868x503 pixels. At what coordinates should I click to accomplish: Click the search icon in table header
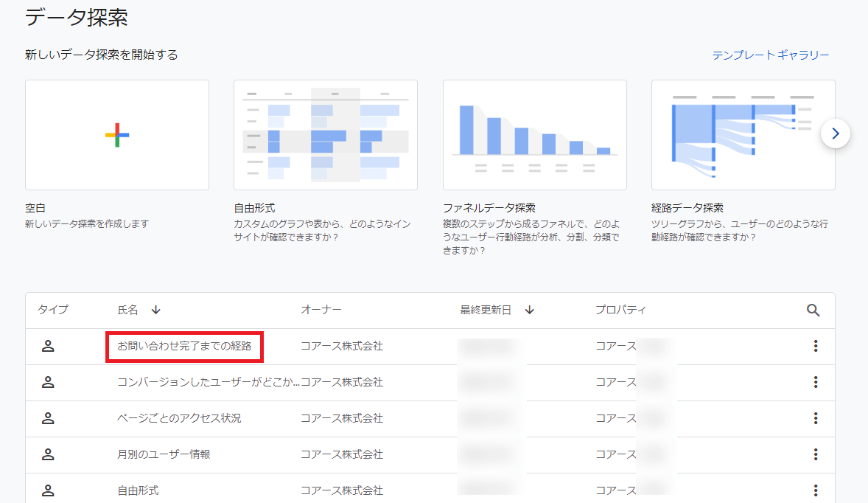pyautogui.click(x=813, y=311)
